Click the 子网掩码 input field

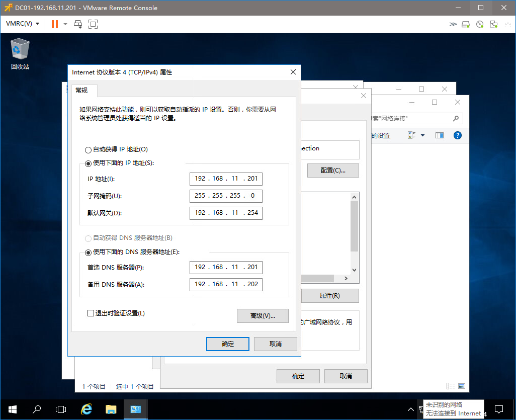(x=226, y=196)
